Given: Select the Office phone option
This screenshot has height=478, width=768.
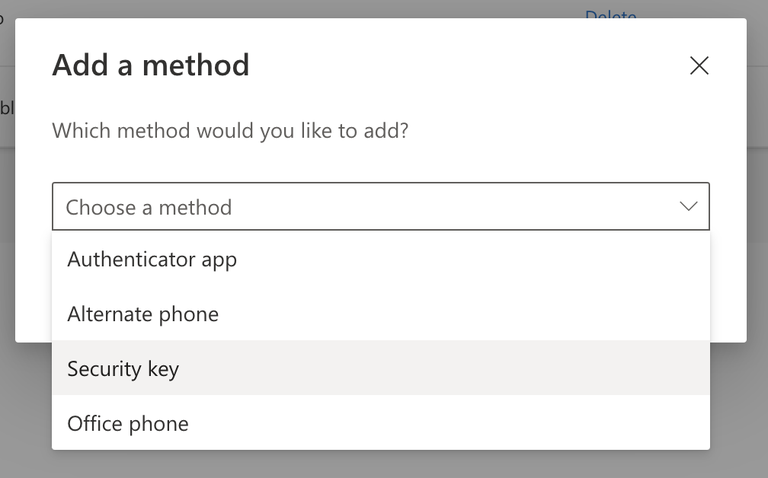Looking at the screenshot, I should [x=128, y=423].
